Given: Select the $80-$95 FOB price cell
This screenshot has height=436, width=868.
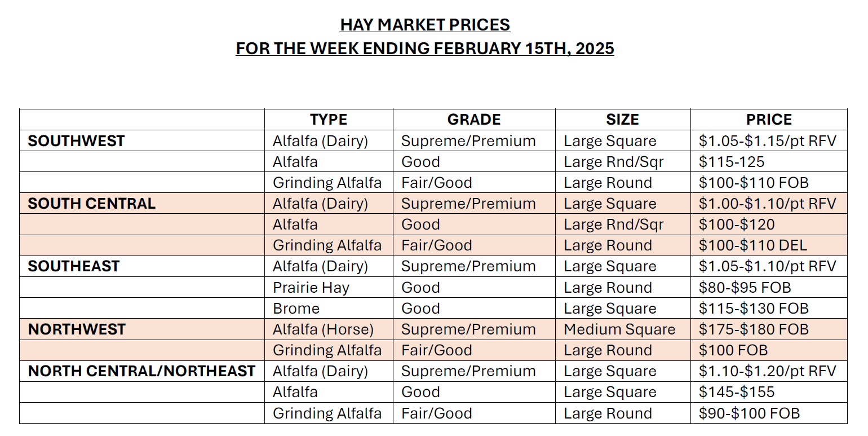Looking at the screenshot, I should 745,288.
